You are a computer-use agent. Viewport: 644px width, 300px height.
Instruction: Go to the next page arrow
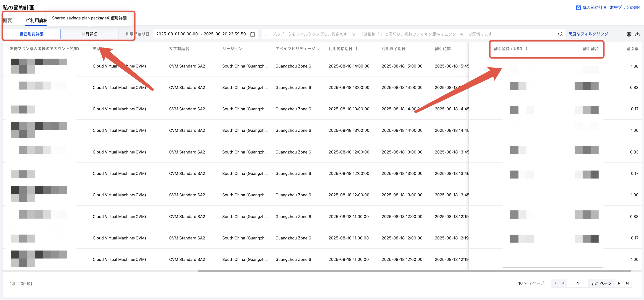point(619,283)
